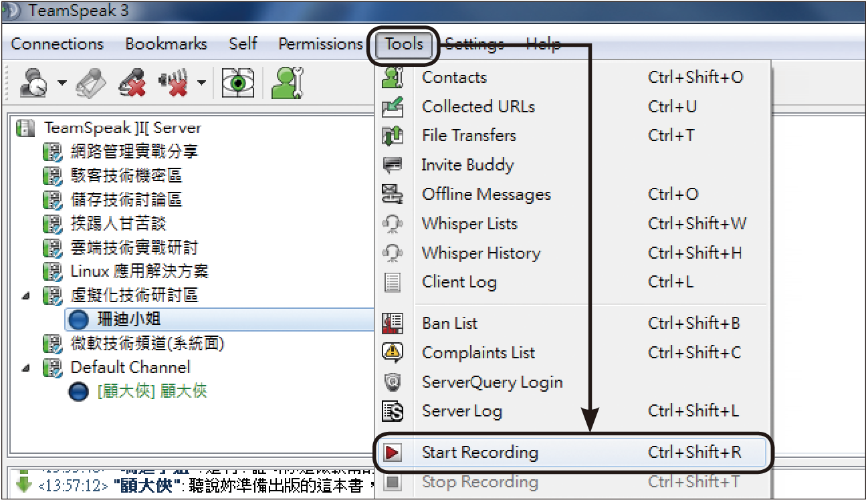Toggle the eye icon for channel subscription
The height and width of the screenshot is (502, 868).
click(238, 84)
